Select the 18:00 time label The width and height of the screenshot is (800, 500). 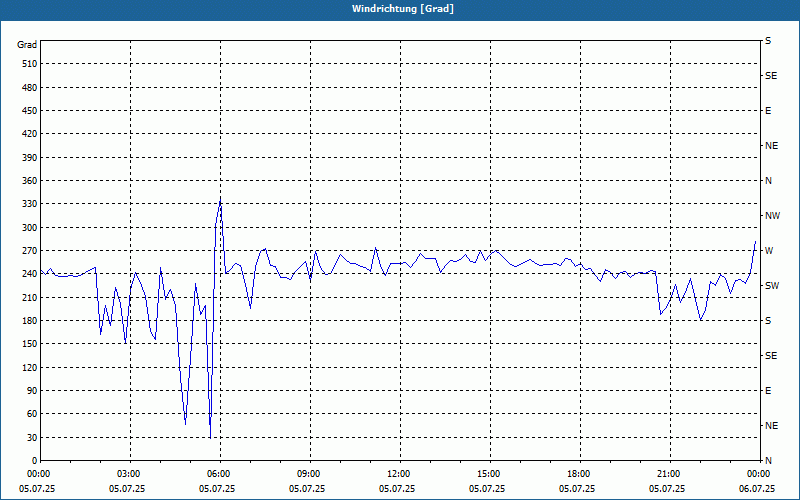tap(580, 474)
